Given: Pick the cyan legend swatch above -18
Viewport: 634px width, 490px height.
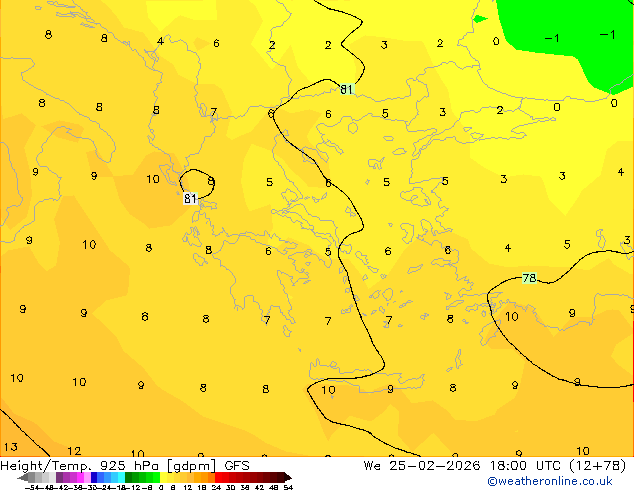Looking at the screenshot, I should [x=122, y=478].
